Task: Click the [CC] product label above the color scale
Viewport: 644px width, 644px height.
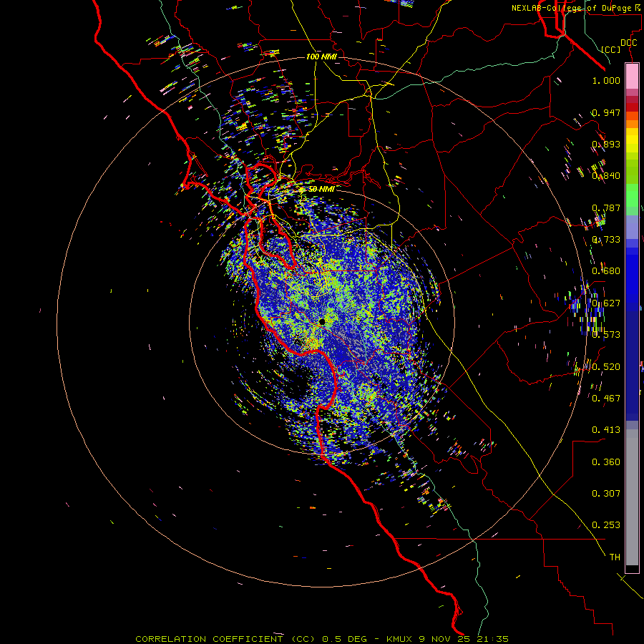Action: 611,49
